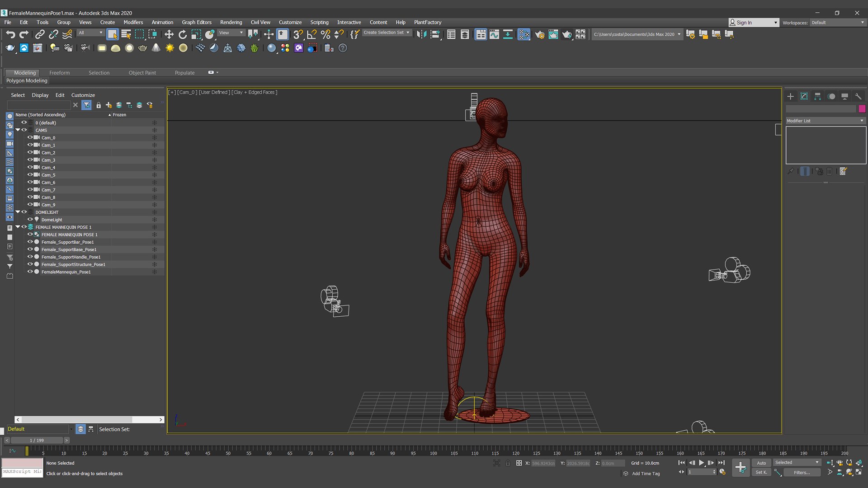The image size is (868, 488).
Task: Click the MAXScript mini listener field
Action: pyautogui.click(x=22, y=472)
